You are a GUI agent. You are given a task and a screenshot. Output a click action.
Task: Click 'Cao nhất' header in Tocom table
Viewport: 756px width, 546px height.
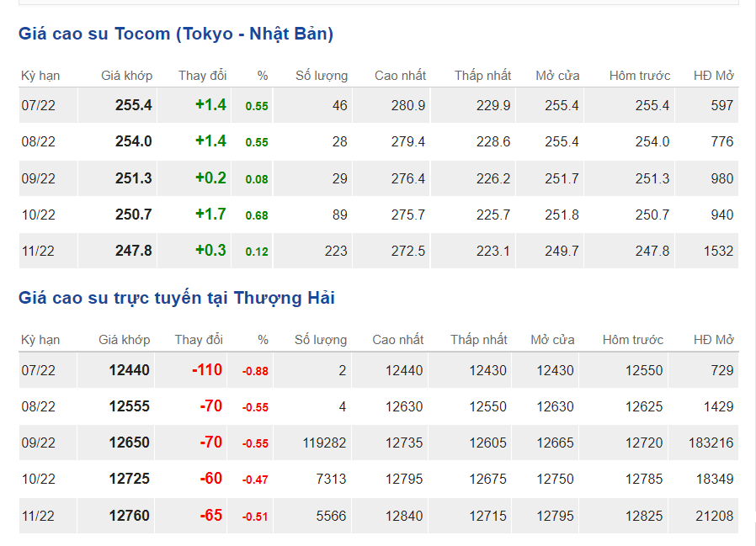[400, 76]
